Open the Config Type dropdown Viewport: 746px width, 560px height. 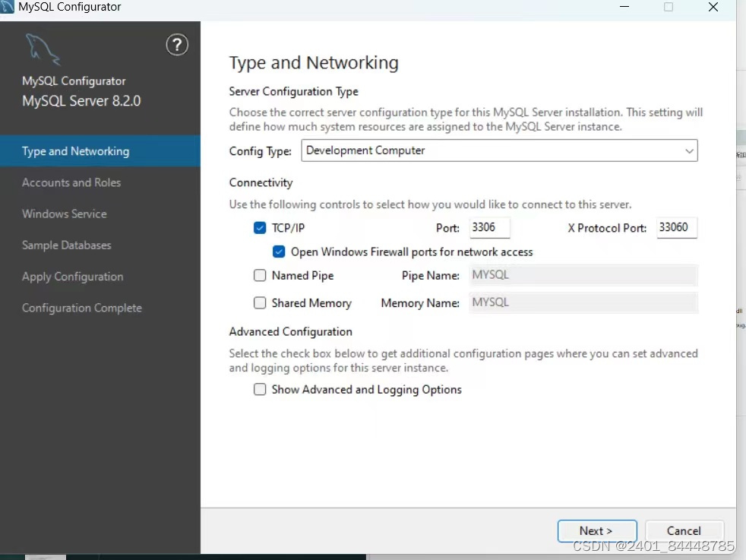499,150
